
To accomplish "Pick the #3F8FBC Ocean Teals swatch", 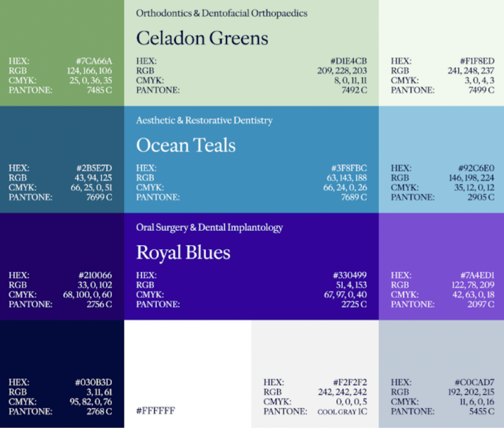I will 252,159.
